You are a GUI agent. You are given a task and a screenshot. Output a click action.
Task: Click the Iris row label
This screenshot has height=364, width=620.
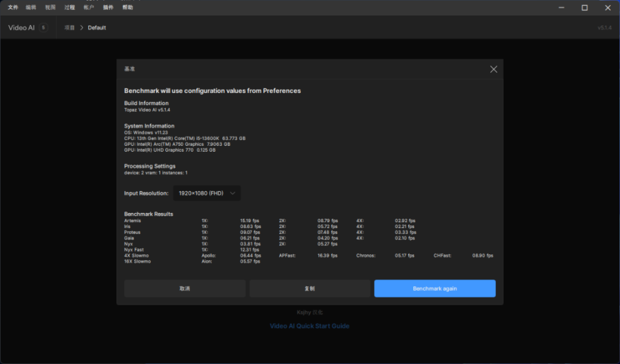coord(127,227)
